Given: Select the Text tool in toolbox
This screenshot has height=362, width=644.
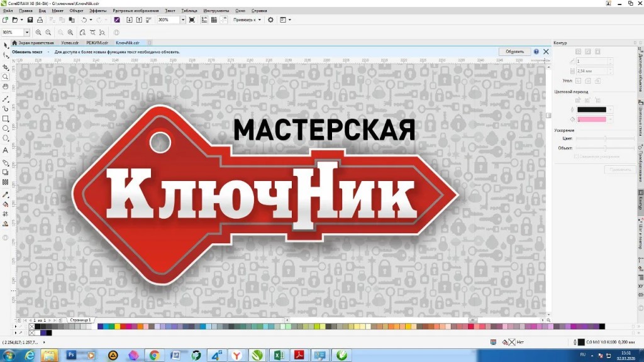Looking at the screenshot, I should click(6, 150).
